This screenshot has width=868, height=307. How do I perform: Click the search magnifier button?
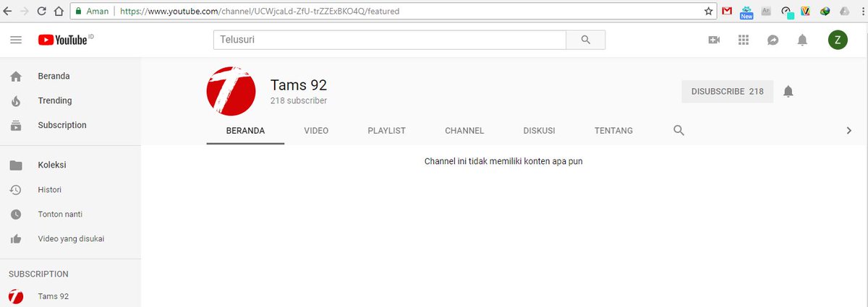point(585,40)
